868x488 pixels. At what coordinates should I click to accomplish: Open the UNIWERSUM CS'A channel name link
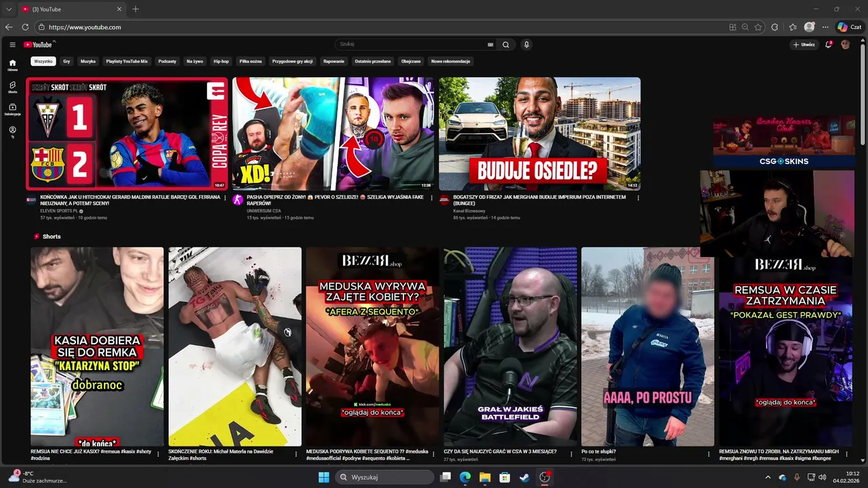point(264,211)
